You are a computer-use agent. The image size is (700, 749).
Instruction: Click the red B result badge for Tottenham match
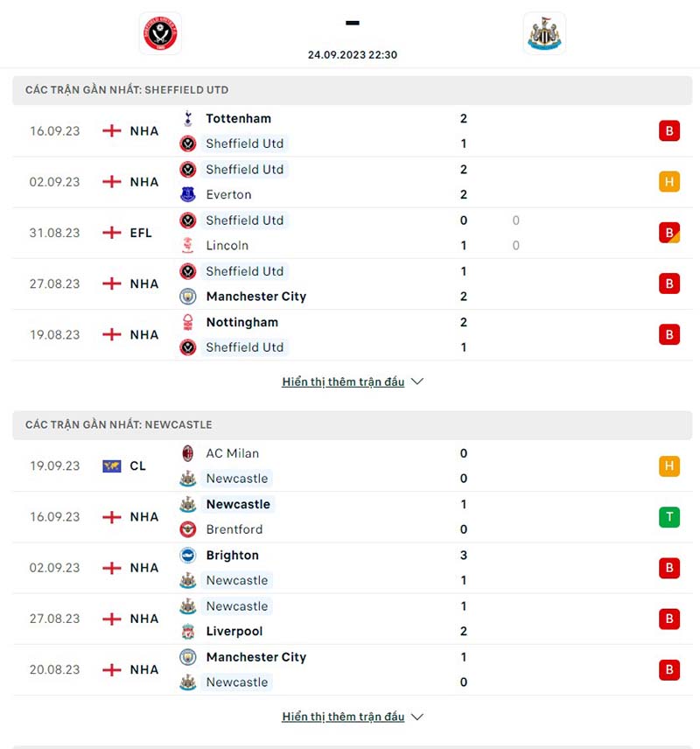tap(669, 130)
